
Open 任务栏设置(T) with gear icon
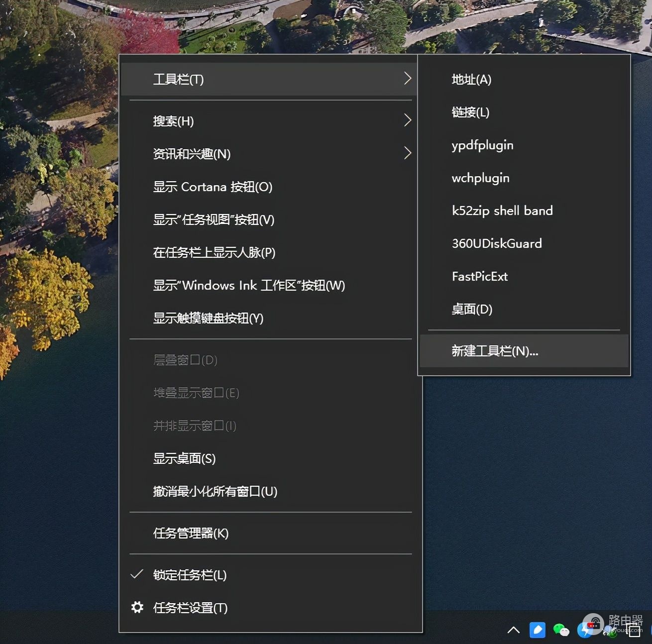[270, 608]
